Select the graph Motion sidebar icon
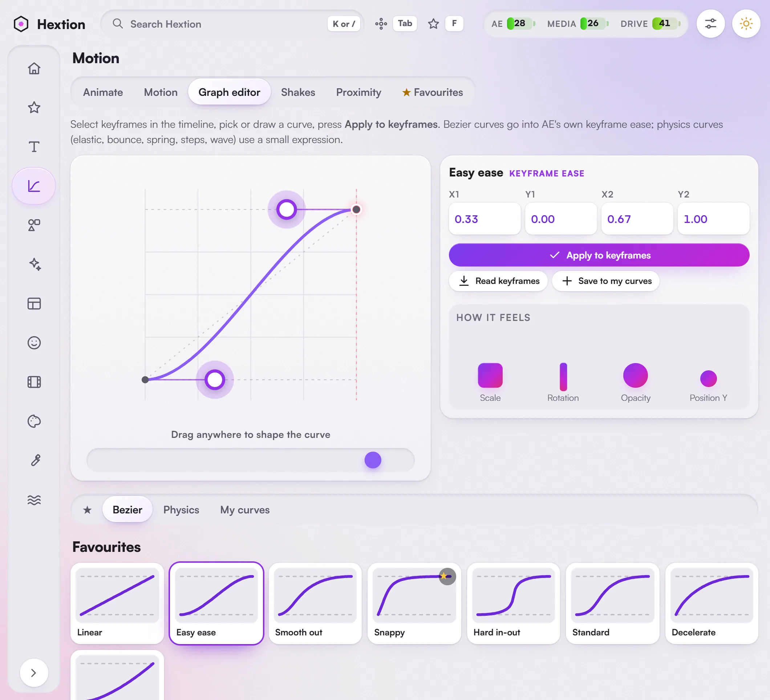The height and width of the screenshot is (700, 770). (34, 186)
